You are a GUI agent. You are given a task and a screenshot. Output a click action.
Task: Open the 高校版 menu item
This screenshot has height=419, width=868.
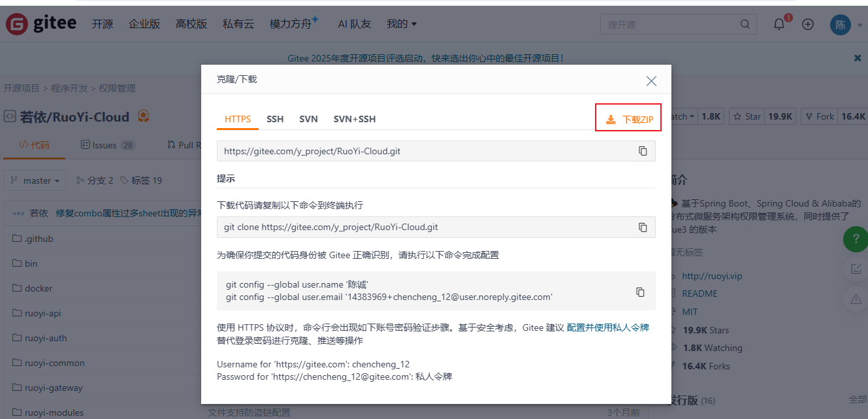(x=191, y=24)
